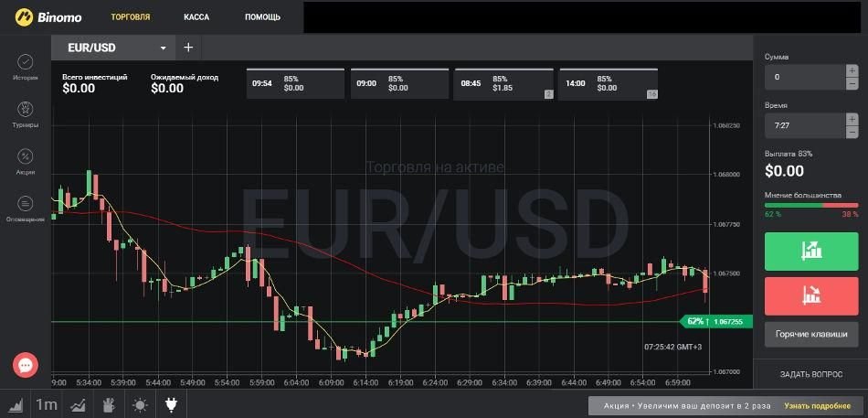This screenshot has width=868, height=418.
Task: Select the 09:54 expiry card
Action: pos(295,84)
